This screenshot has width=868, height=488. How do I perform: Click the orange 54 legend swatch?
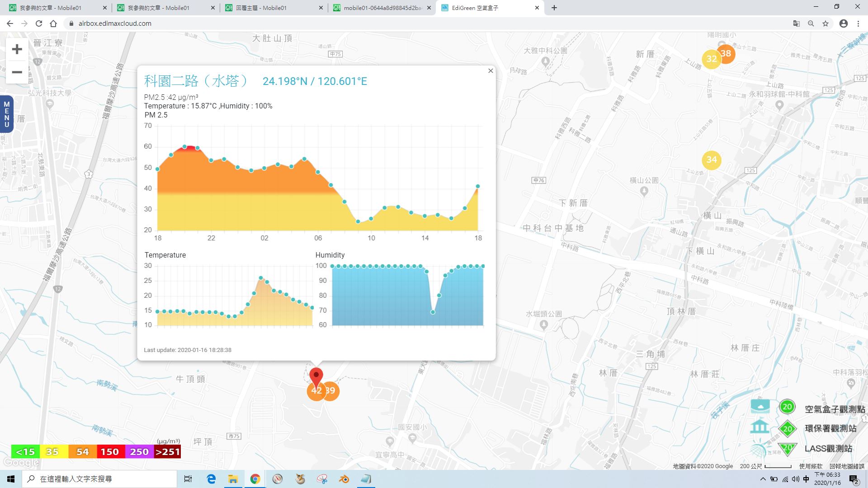[82, 452]
